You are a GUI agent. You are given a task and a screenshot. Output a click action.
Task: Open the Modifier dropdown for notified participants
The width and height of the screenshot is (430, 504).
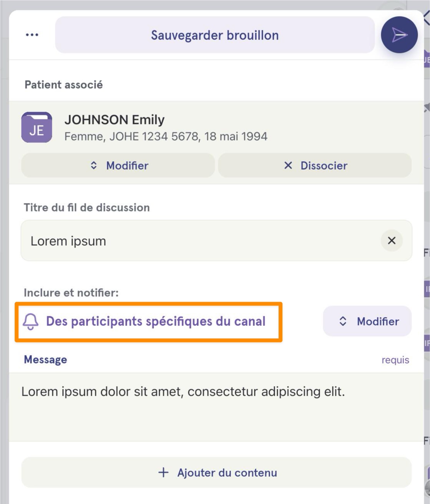(x=367, y=321)
